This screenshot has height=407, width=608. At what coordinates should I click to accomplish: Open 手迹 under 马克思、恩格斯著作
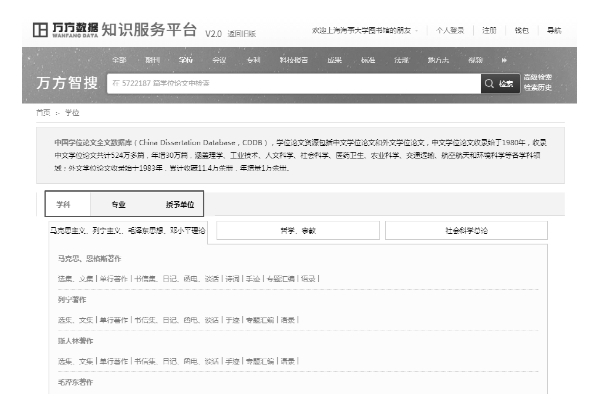[x=253, y=279]
